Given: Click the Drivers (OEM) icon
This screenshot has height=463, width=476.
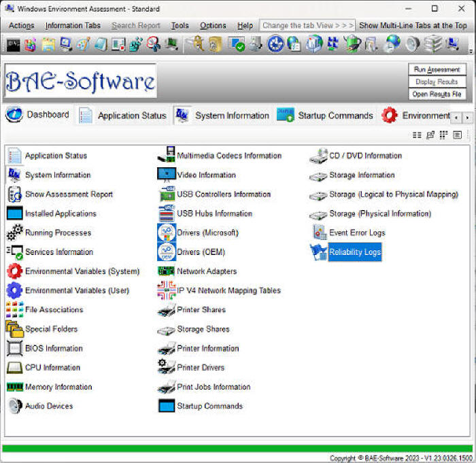Looking at the screenshot, I should 167,252.
